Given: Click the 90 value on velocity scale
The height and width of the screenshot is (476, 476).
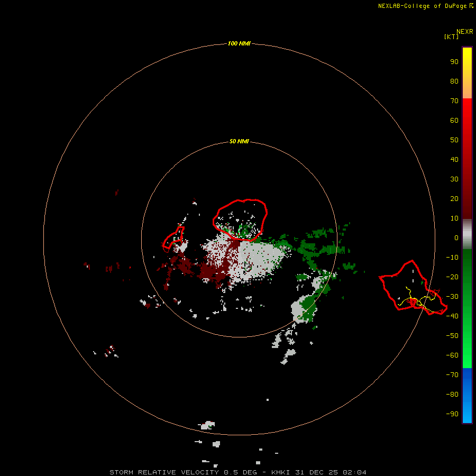Looking at the screenshot, I should [x=454, y=62].
